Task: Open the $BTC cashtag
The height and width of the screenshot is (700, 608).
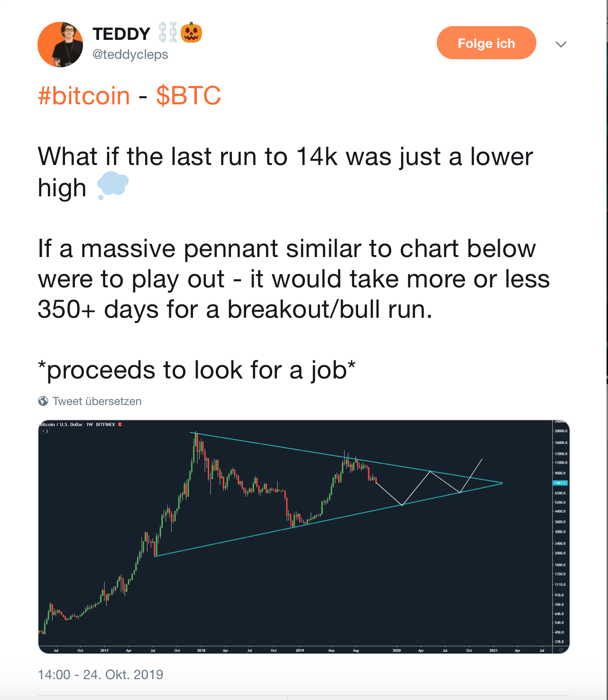Action: (189, 96)
